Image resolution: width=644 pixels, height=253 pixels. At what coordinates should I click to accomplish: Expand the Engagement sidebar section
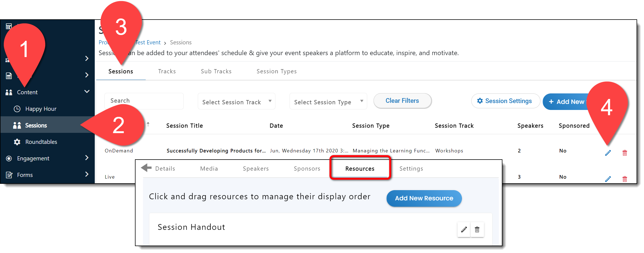87,158
